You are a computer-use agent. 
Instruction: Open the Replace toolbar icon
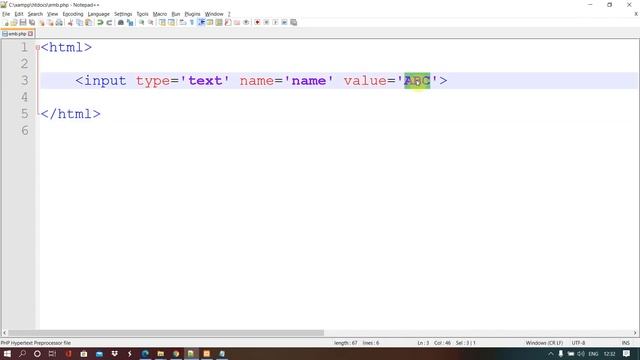(130, 22)
